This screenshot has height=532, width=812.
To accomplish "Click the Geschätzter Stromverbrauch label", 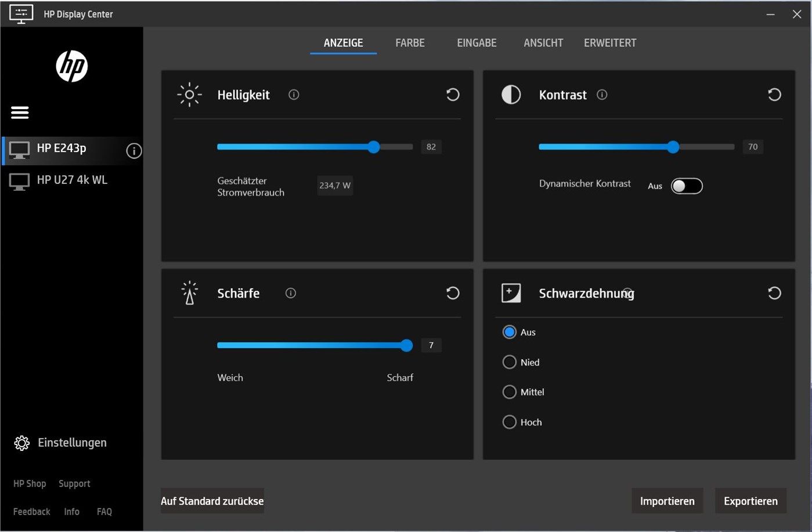I will click(251, 186).
